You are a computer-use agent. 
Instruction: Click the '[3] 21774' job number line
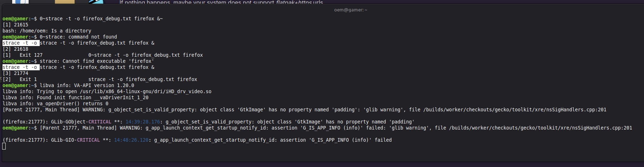coord(15,74)
